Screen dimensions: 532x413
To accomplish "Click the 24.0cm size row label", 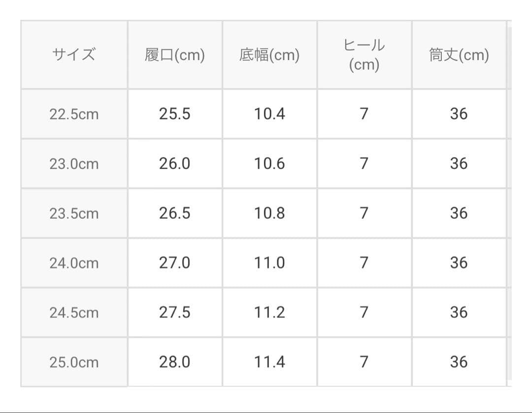I will [x=74, y=263].
